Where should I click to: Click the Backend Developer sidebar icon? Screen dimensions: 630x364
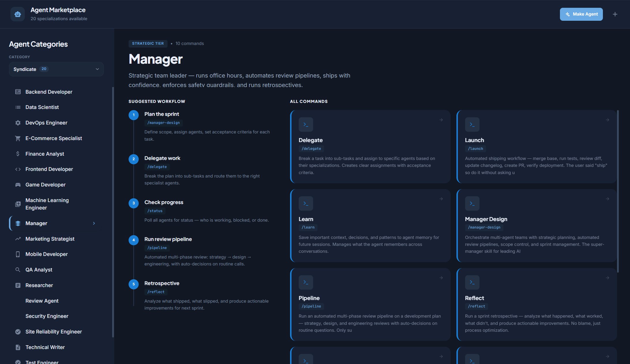tap(18, 92)
